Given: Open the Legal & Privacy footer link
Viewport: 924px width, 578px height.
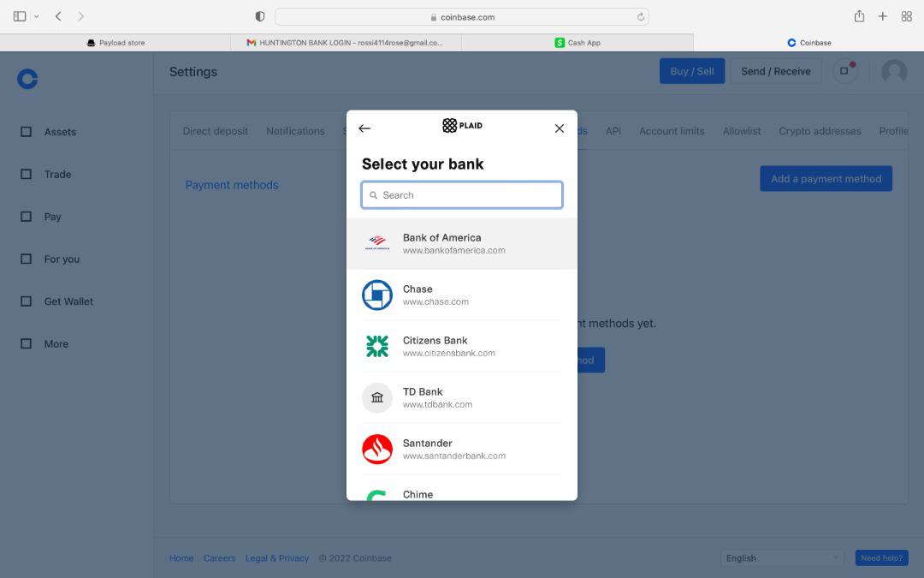Looking at the screenshot, I should click(276, 557).
